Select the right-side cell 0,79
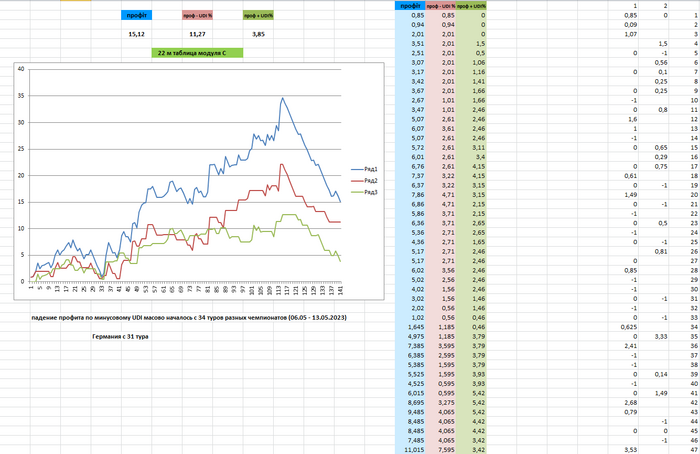The height and width of the screenshot is (454, 700). 623,412
